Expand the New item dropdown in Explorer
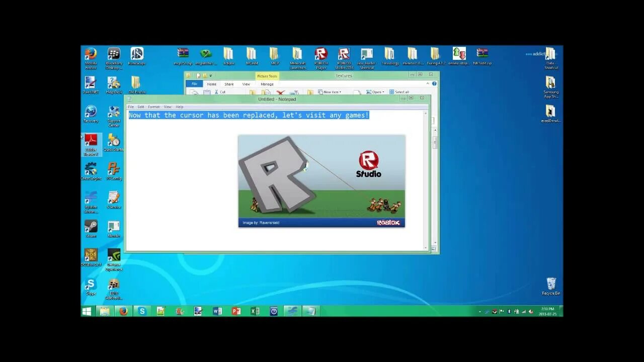The height and width of the screenshot is (362, 644). point(330,92)
